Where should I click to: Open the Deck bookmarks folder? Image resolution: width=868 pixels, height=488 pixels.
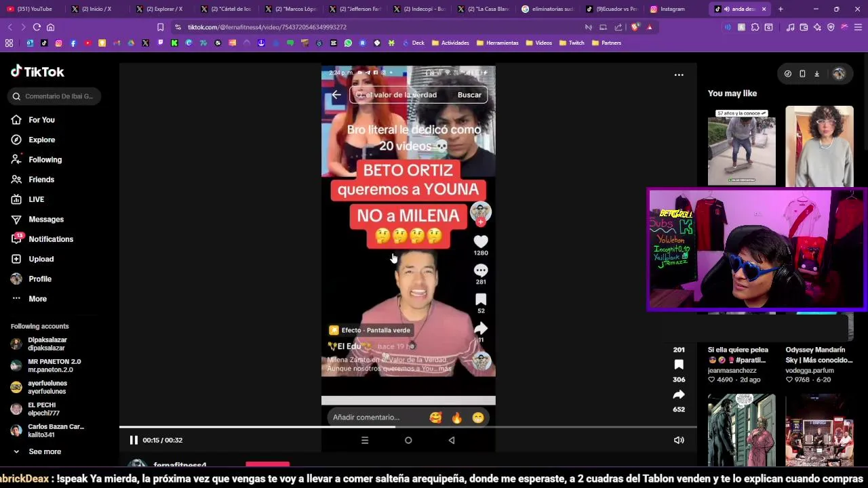pyautogui.click(x=414, y=43)
